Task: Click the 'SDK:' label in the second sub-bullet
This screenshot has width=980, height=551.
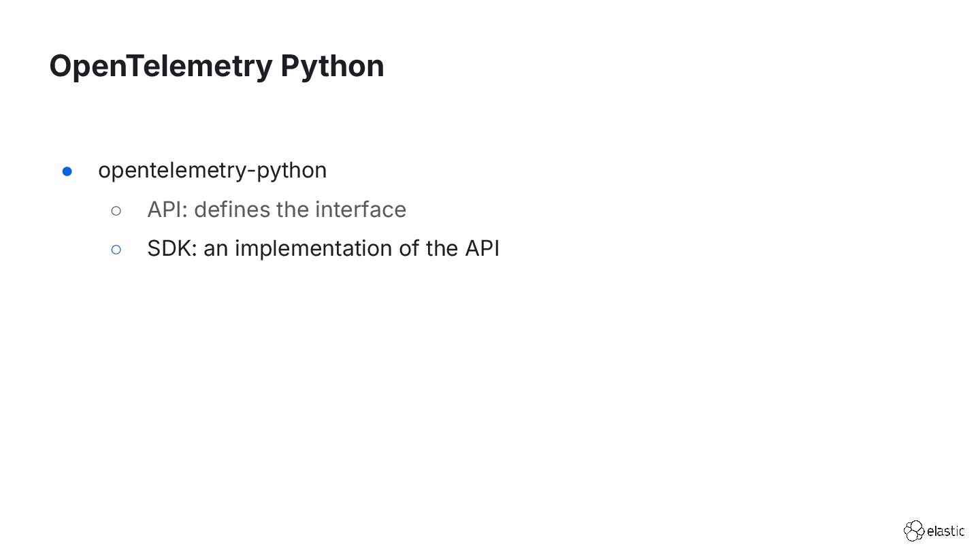Action: pyautogui.click(x=172, y=249)
